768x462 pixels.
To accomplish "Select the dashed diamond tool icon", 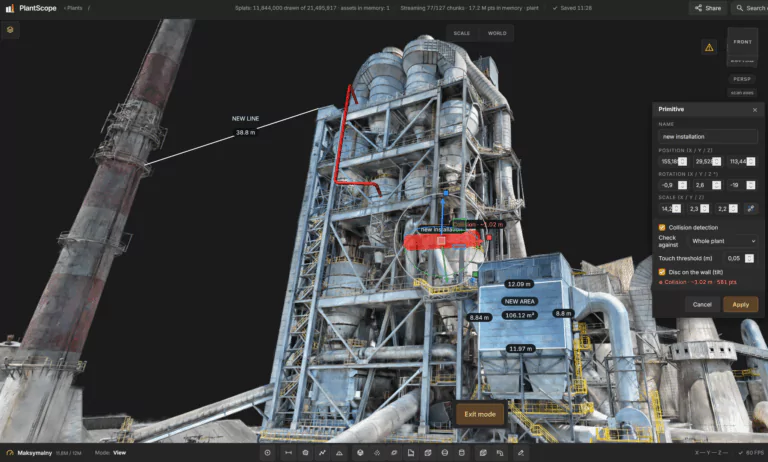I will (x=377, y=453).
